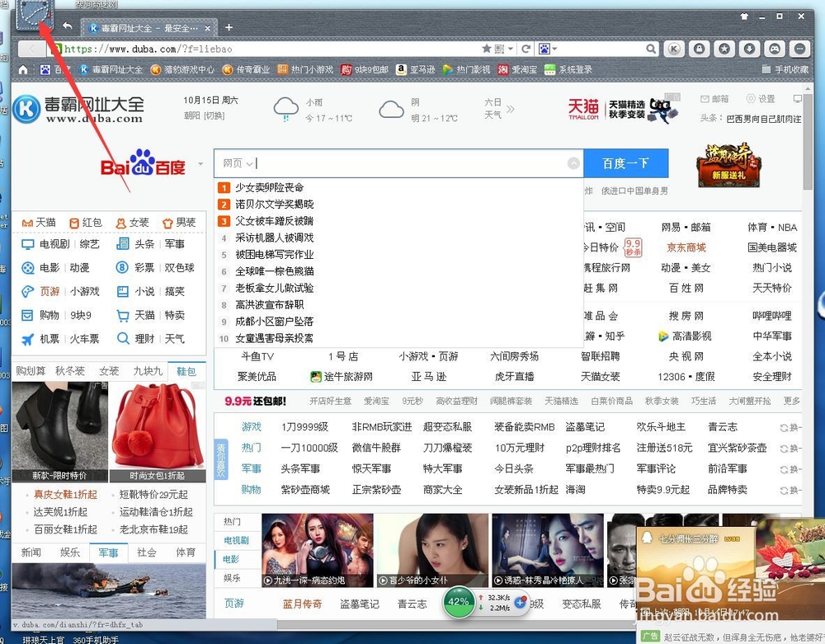The image size is (825, 644).
Task: Click 更多 in the 9.9元 promo row
Action: (x=792, y=401)
